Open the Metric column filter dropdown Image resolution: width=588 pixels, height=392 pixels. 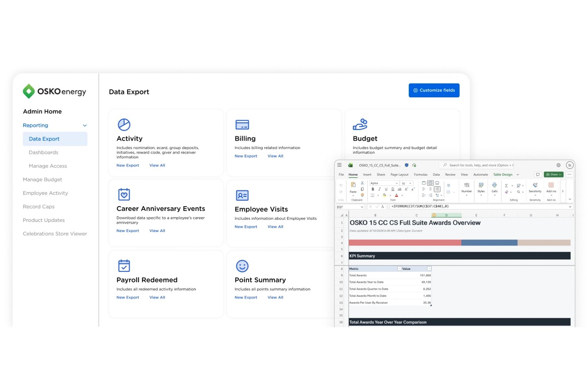click(399, 269)
